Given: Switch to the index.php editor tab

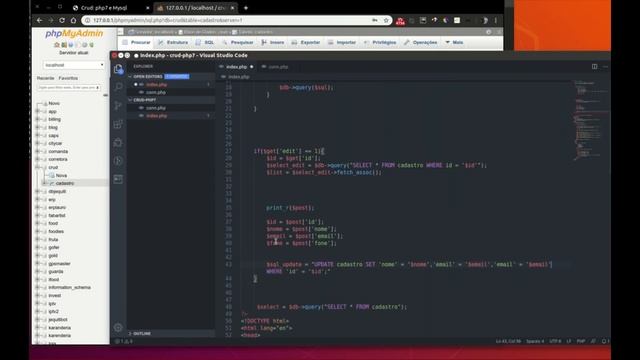Looking at the screenshot, I should (x=236, y=67).
